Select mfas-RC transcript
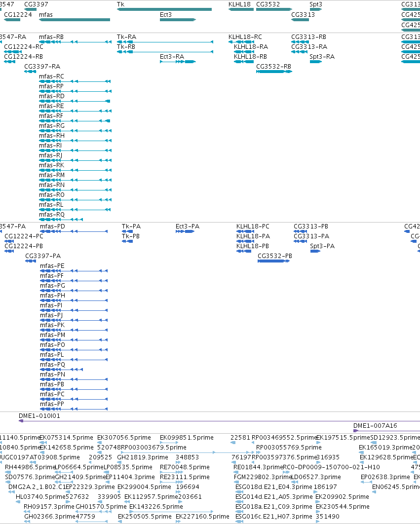 (75, 81)
